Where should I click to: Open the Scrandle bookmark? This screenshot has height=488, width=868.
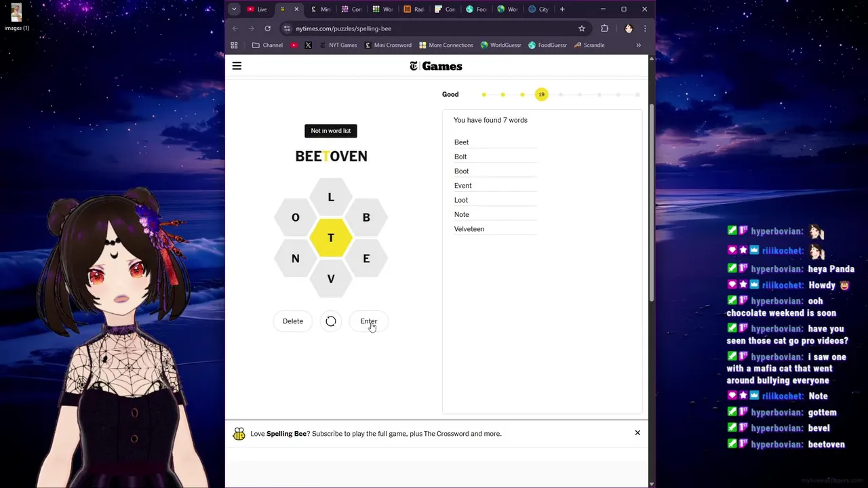(589, 45)
